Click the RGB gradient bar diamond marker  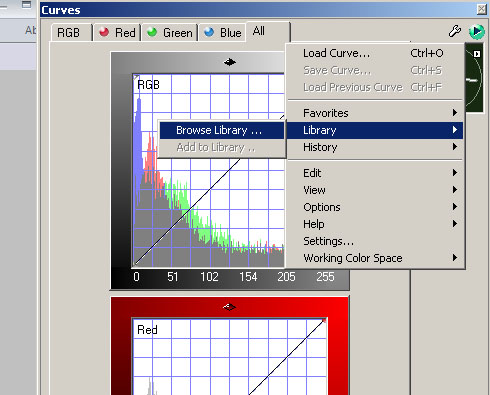click(x=230, y=62)
